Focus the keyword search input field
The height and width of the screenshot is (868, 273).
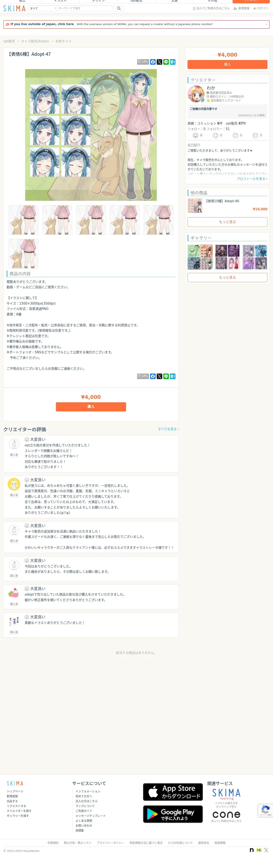point(85,9)
